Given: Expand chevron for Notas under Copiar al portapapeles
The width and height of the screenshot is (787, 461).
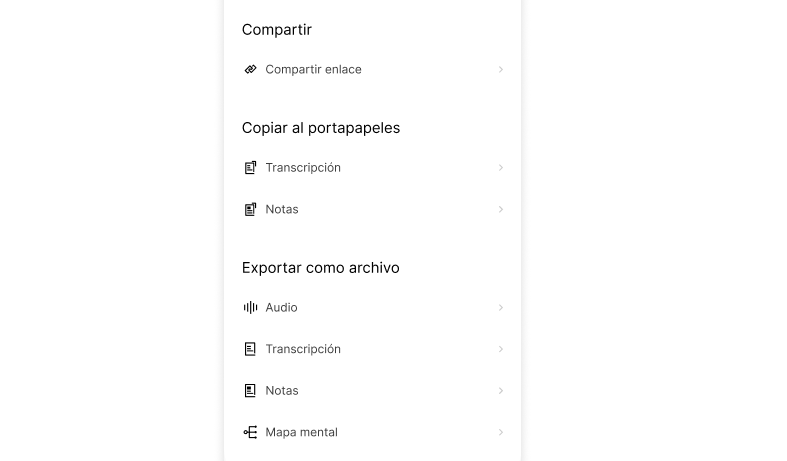Looking at the screenshot, I should (501, 210).
